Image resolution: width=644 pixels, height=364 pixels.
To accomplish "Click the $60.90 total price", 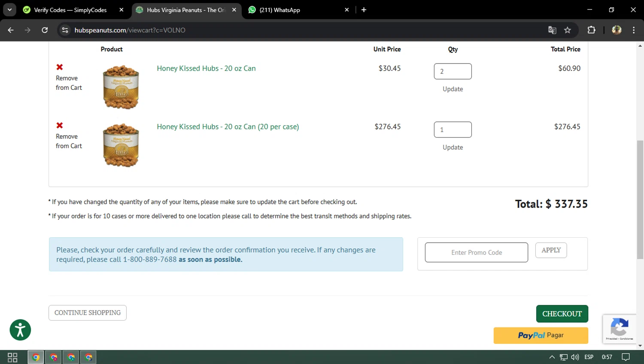I will pos(569,68).
